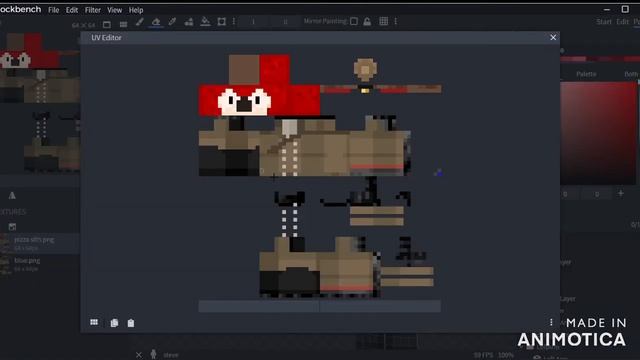
Task: Select the Draw Shape tool
Action: [189, 22]
